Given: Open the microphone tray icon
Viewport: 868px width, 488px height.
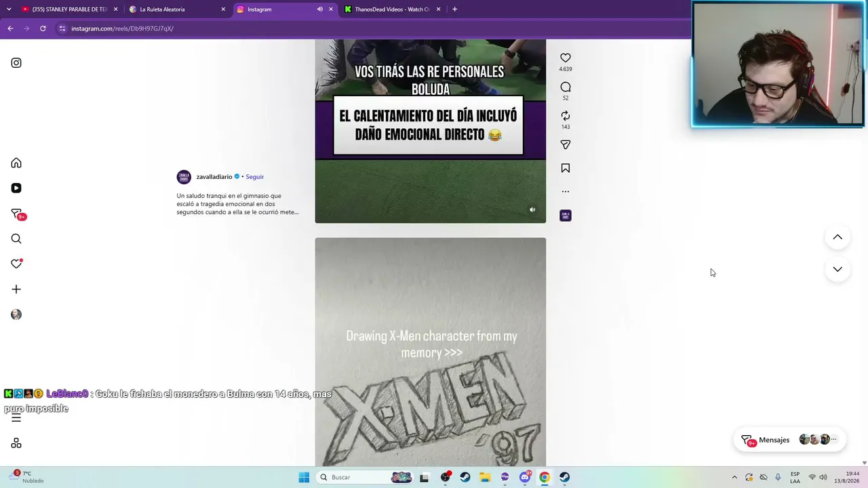Looking at the screenshot, I should click(778, 477).
